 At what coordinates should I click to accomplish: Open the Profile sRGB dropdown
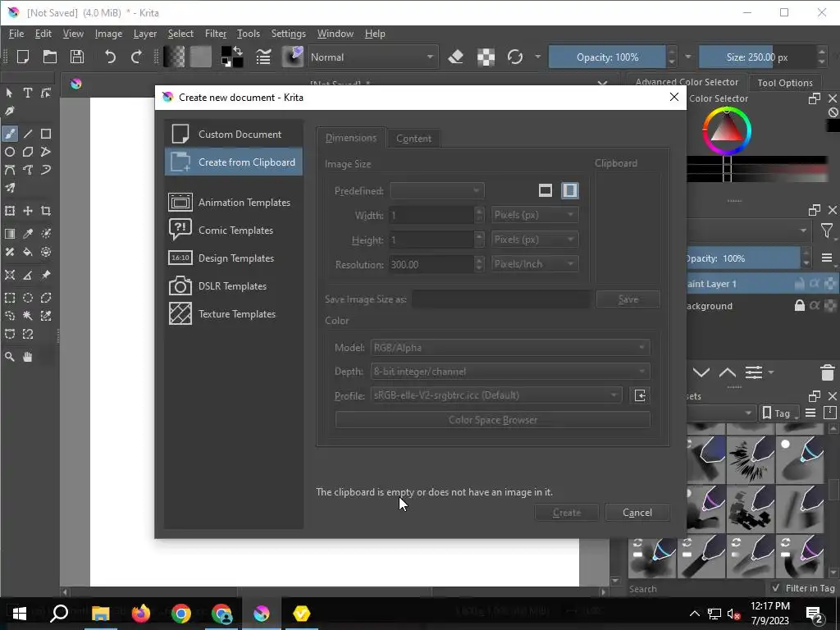pyautogui.click(x=496, y=395)
